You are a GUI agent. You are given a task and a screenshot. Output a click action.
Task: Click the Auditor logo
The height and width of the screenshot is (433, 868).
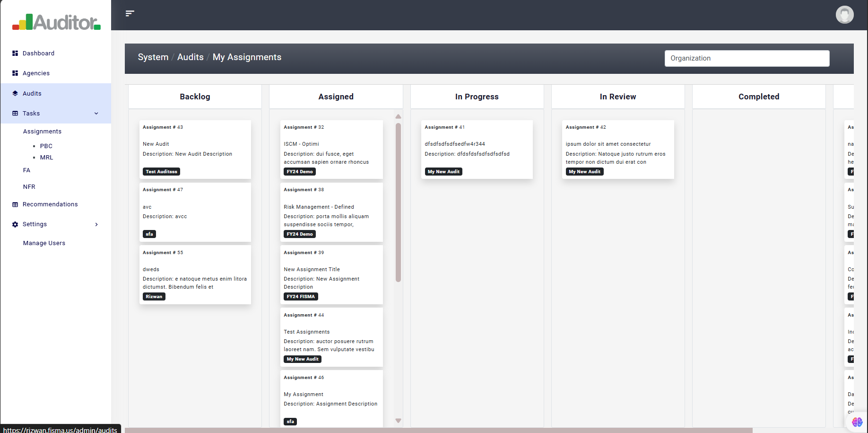56,22
